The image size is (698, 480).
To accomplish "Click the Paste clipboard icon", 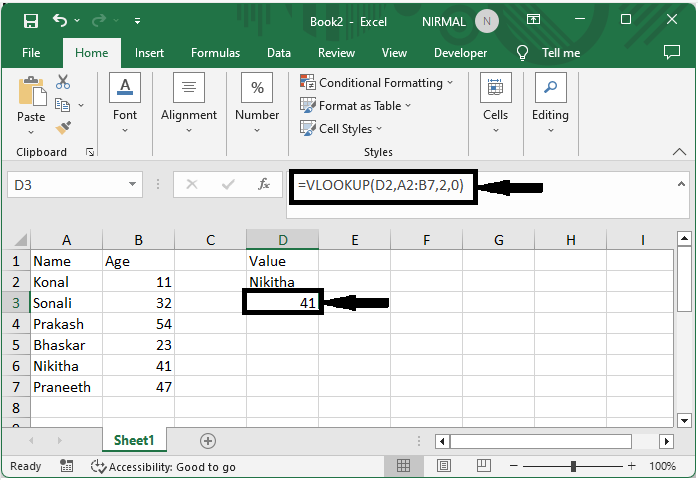I will click(32, 92).
